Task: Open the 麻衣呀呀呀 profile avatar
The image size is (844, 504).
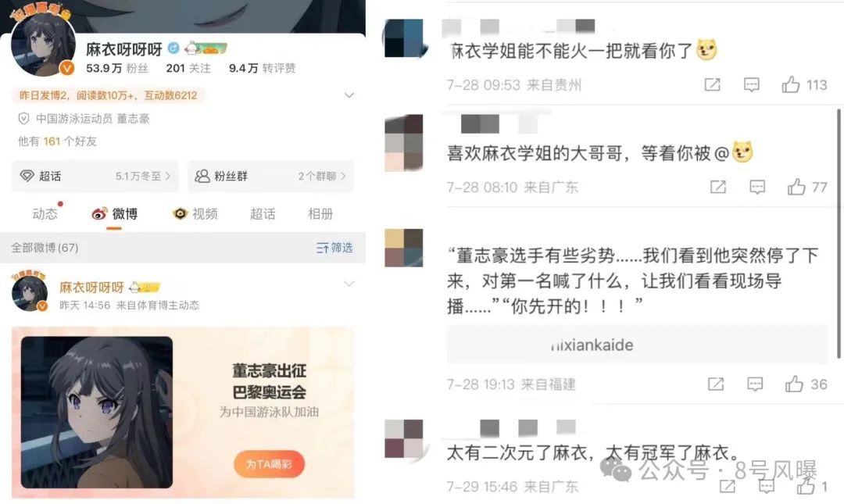Action: point(43,45)
